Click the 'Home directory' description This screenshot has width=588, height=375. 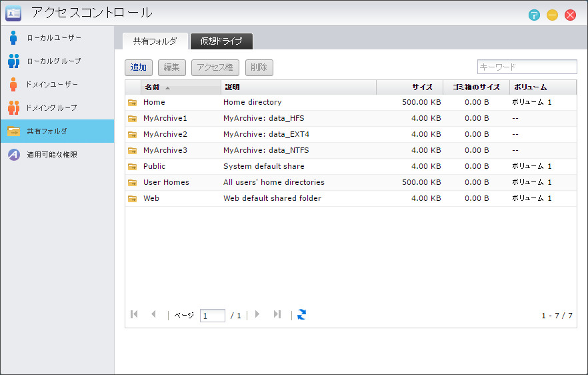tap(253, 102)
